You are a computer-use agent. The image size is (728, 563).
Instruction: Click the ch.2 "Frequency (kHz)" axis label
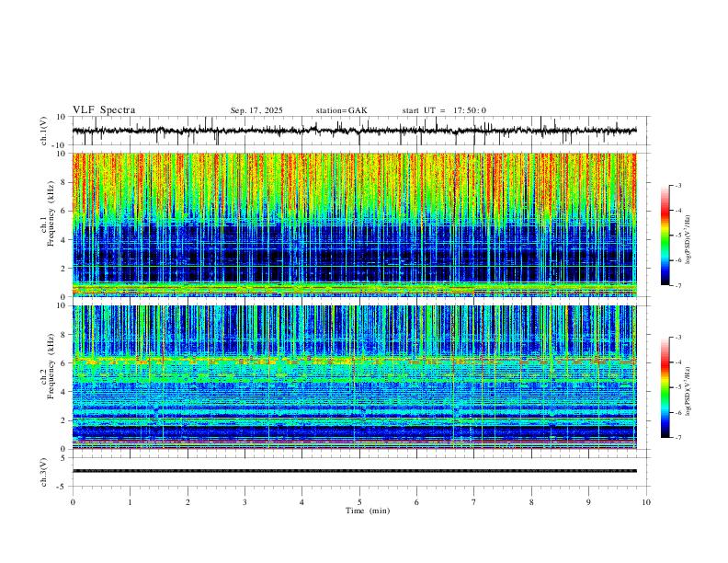[x=51, y=366]
